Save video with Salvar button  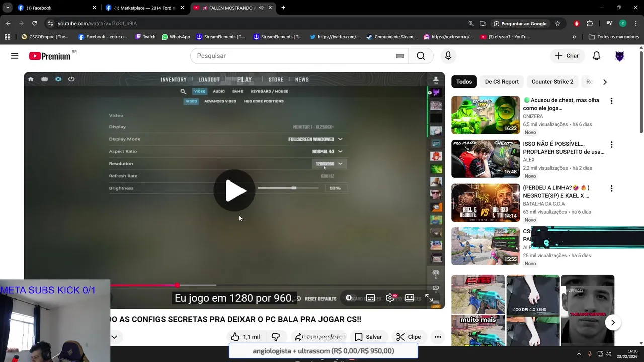pyautogui.click(x=368, y=337)
